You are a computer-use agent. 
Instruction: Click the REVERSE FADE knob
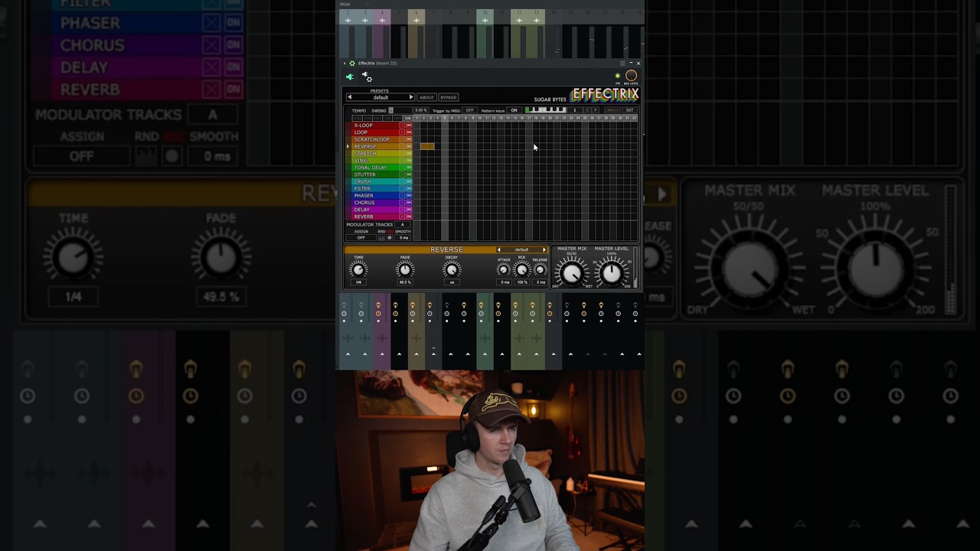pos(405,269)
